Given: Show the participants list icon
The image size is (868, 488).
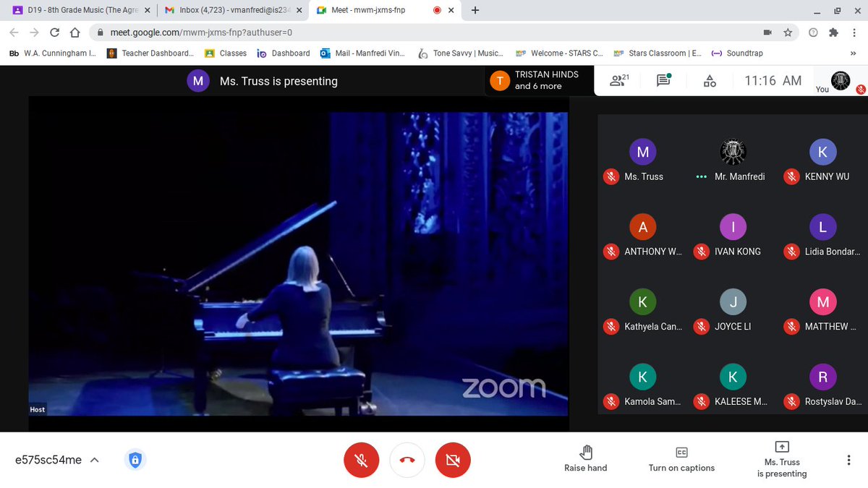Looking at the screenshot, I should (618, 81).
